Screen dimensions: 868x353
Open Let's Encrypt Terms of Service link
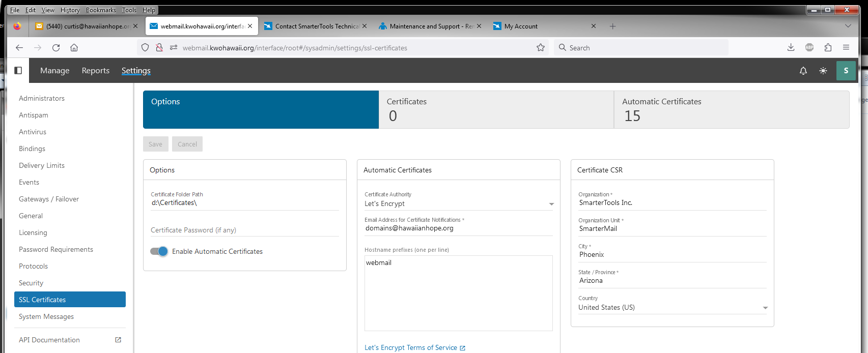411,347
